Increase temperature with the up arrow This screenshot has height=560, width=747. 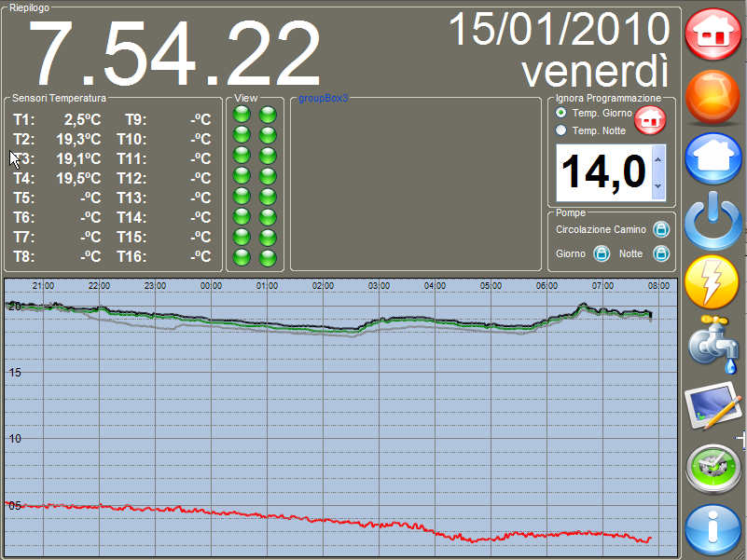658,159
